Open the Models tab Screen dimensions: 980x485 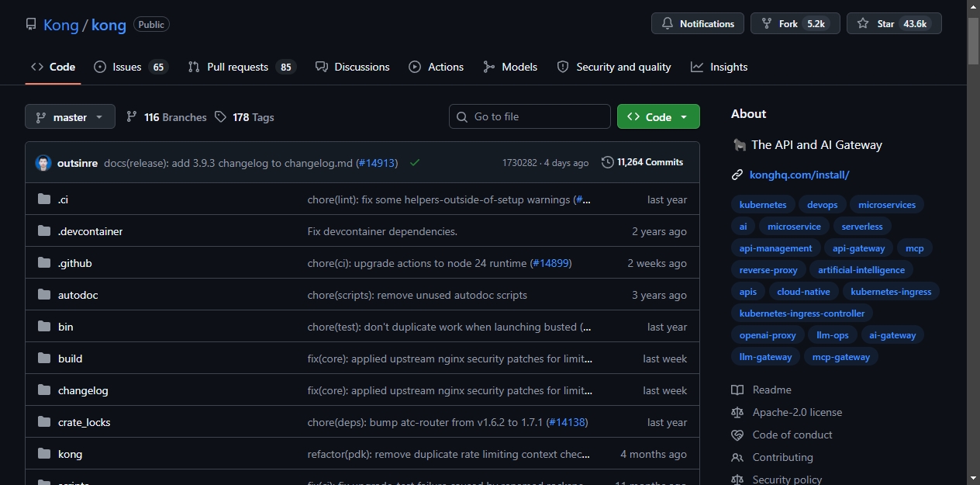[x=510, y=67]
